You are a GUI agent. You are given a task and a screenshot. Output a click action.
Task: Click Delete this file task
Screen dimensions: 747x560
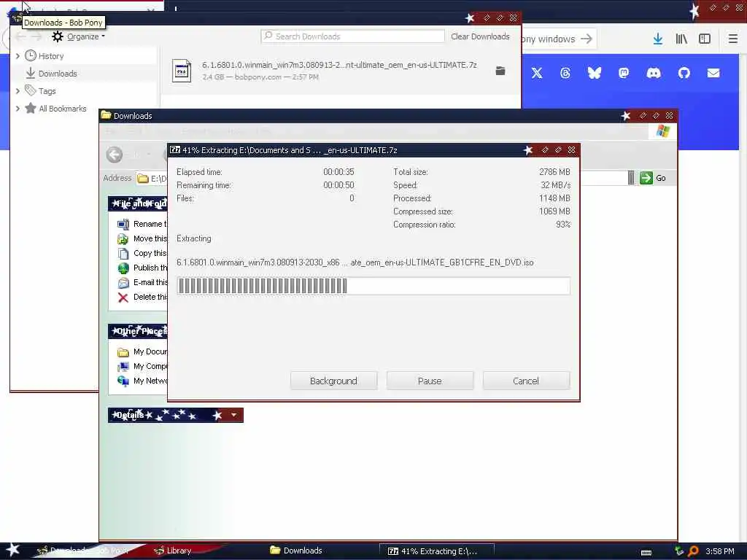point(142,297)
